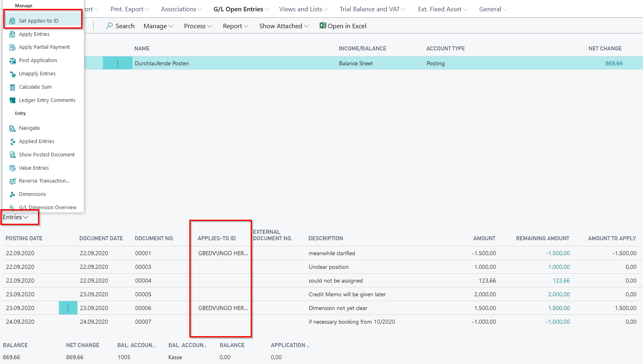Image resolution: width=643 pixels, height=364 pixels.
Task: Click the Set Applies-to ID icon
Action: pos(13,21)
